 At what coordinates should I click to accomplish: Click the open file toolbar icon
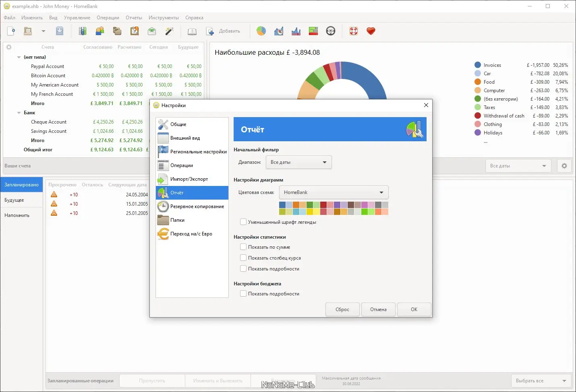coord(28,31)
